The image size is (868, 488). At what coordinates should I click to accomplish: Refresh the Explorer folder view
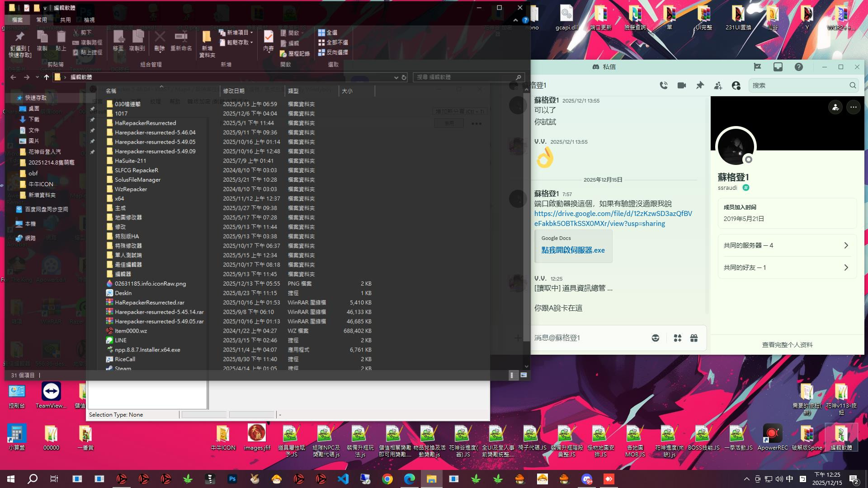[404, 77]
